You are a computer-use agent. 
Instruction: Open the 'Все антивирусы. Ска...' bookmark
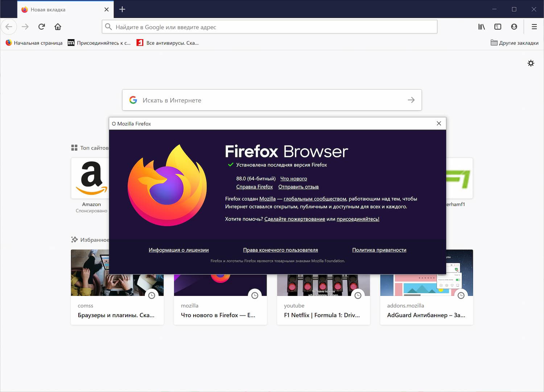click(168, 43)
